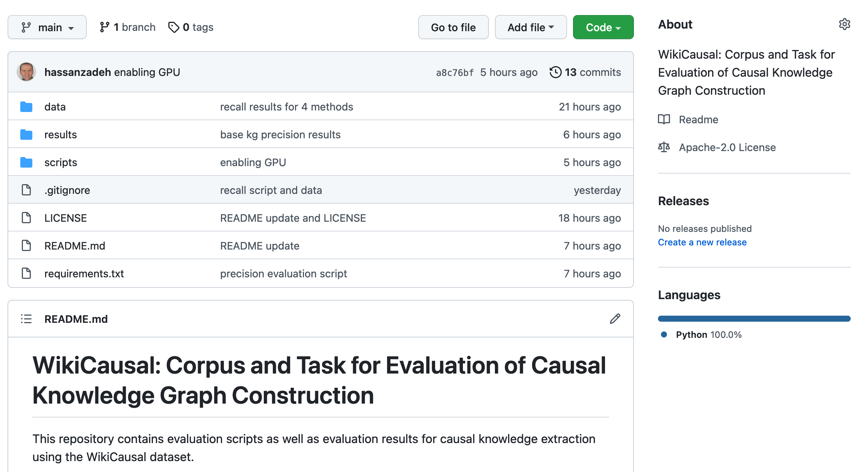Screen dimensions: 868x472
Task: Open the main branch dropdown
Action: [47, 27]
